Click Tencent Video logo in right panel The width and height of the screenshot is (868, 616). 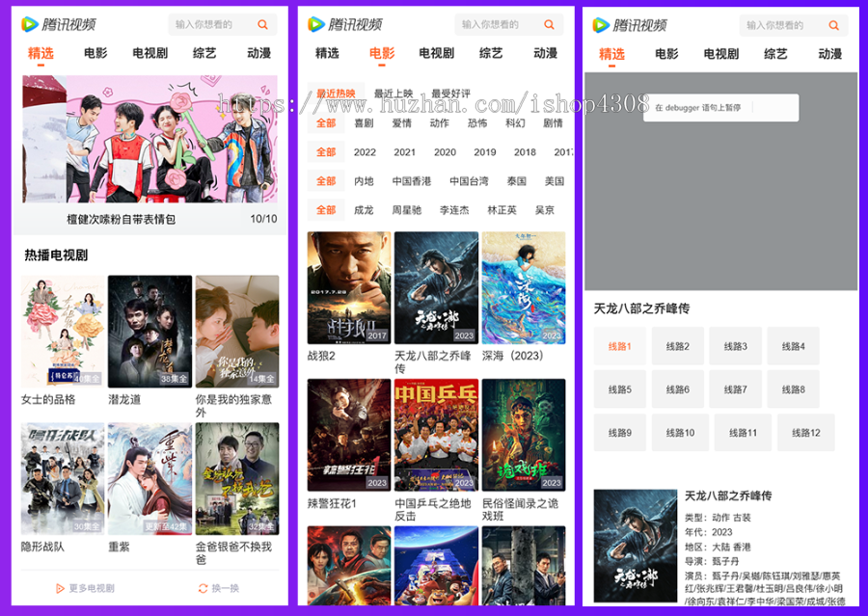click(x=630, y=25)
